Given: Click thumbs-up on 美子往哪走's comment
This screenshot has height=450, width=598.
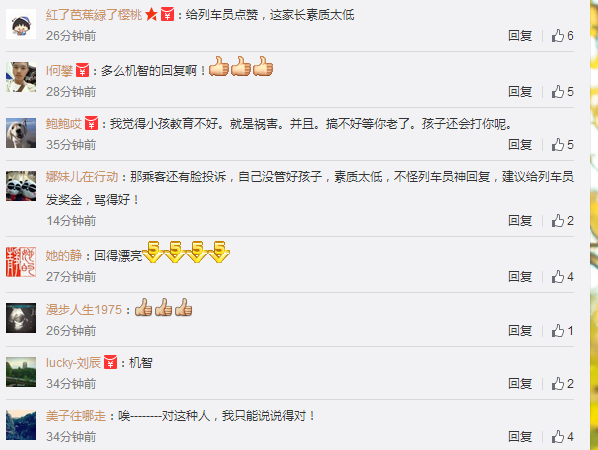Looking at the screenshot, I should (x=558, y=437).
